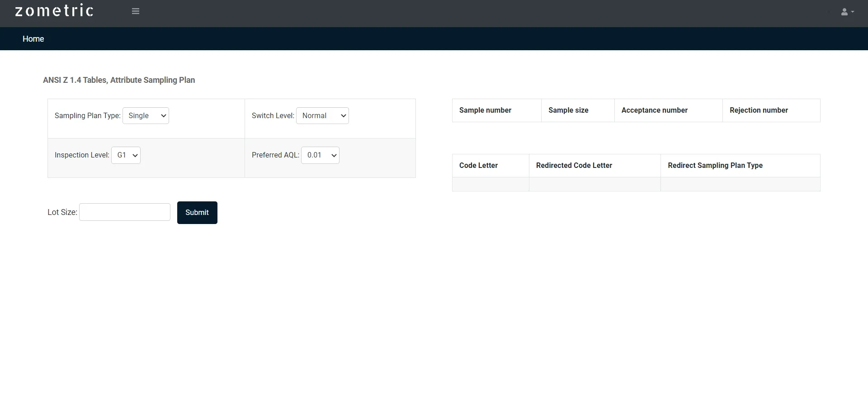Click the Switch Level label

point(273,116)
